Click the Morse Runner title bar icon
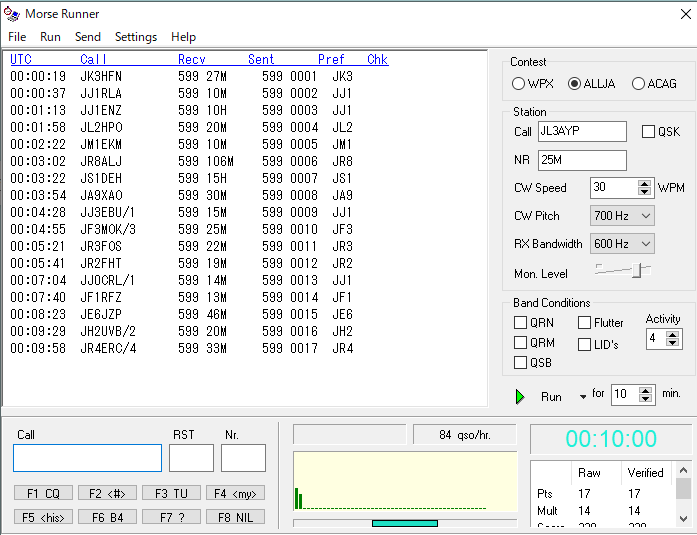The width and height of the screenshot is (697, 535). pos(12,14)
